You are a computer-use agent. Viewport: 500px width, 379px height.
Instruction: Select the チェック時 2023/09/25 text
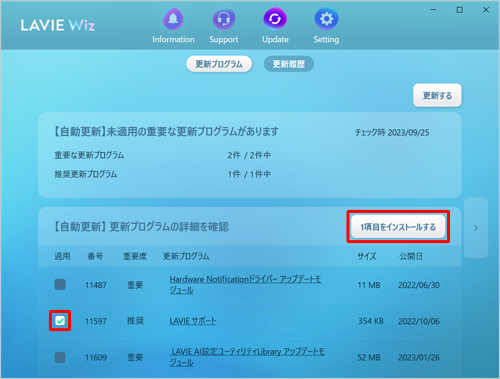click(x=392, y=133)
